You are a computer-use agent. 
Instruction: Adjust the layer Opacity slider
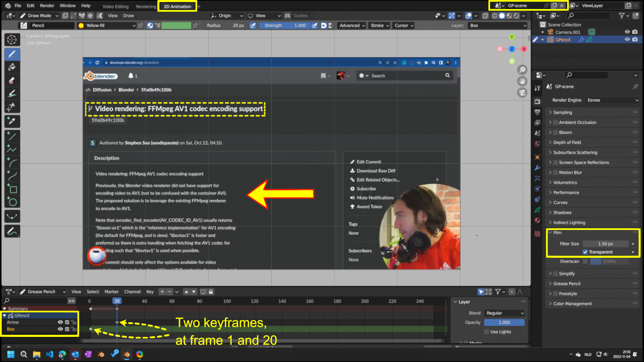click(x=504, y=322)
